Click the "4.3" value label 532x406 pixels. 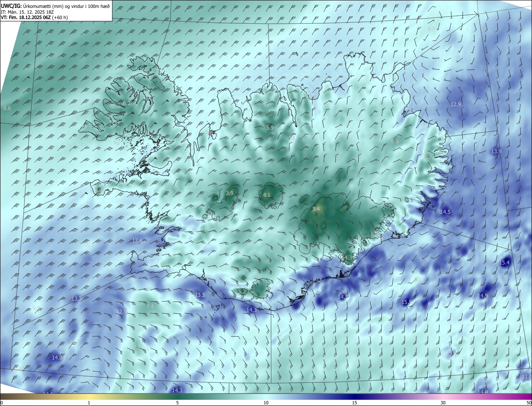coord(349,258)
